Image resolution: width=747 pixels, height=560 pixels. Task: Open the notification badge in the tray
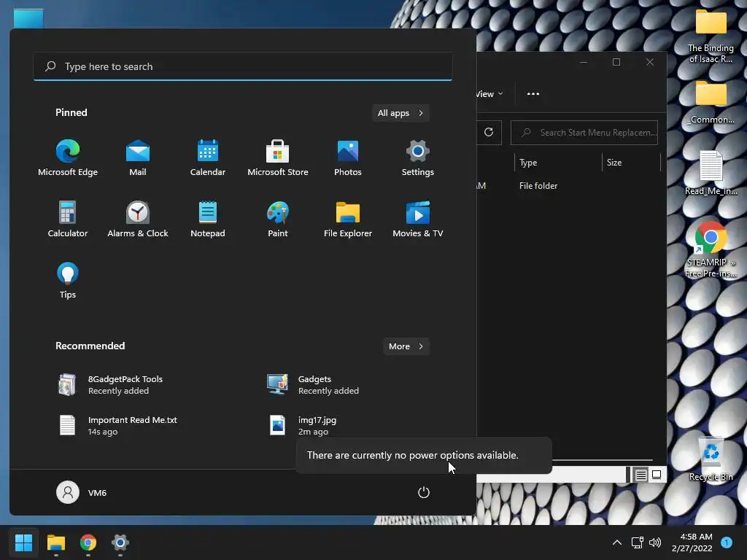coord(727,542)
